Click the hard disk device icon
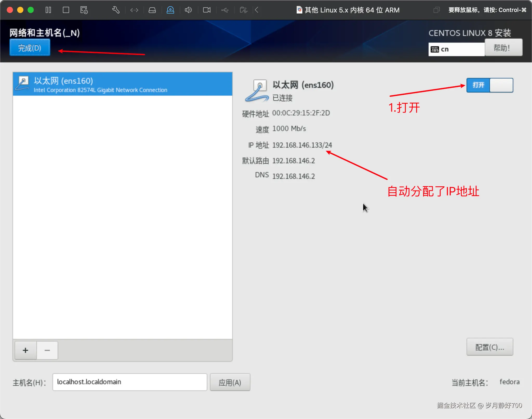 click(x=152, y=10)
